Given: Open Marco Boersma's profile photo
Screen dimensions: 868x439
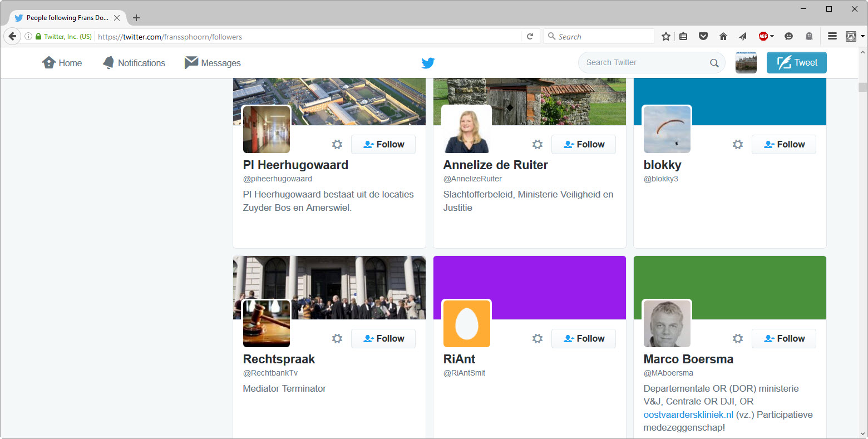Looking at the screenshot, I should click(x=667, y=324).
